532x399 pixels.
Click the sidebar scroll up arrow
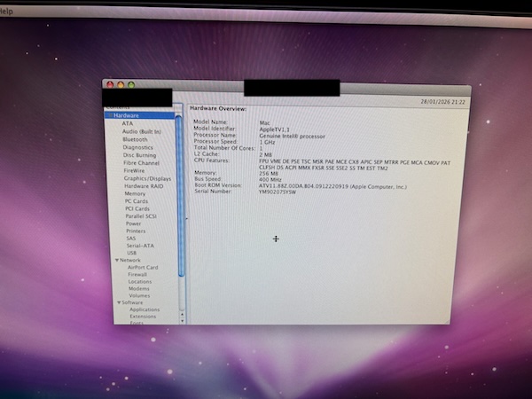tap(182, 315)
